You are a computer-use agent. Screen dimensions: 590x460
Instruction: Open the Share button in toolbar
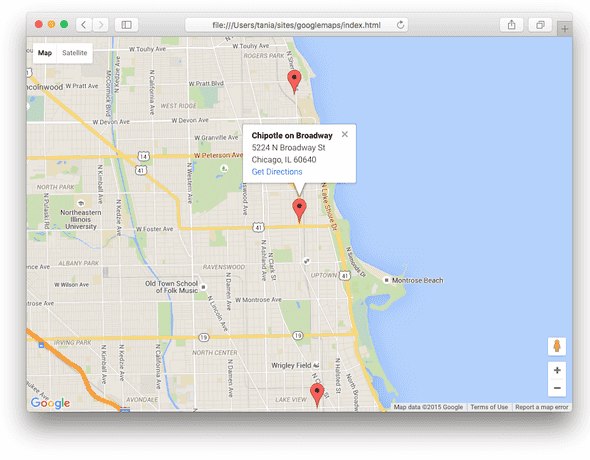click(x=511, y=25)
